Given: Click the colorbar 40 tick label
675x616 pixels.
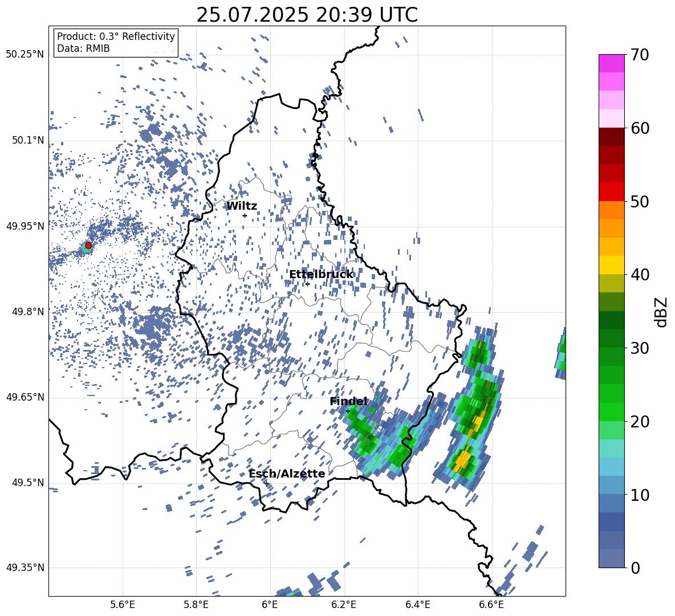Looking at the screenshot, I should click(x=640, y=275).
